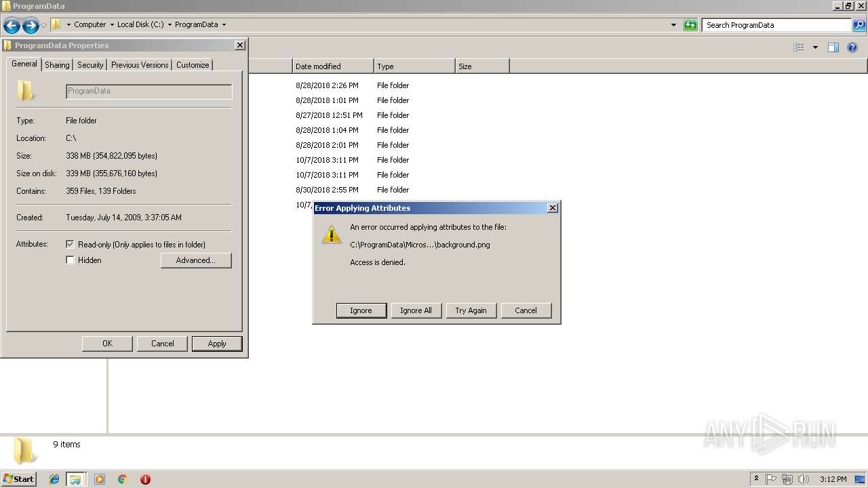Expand the arrow after Local Disk (C:)
868x488 pixels.
(x=170, y=25)
